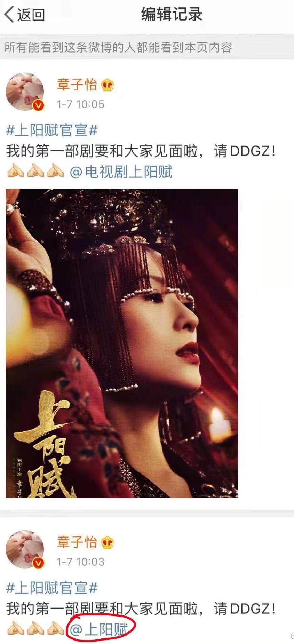Open hashtag #上阳赋官宣# in the second post

point(52,588)
